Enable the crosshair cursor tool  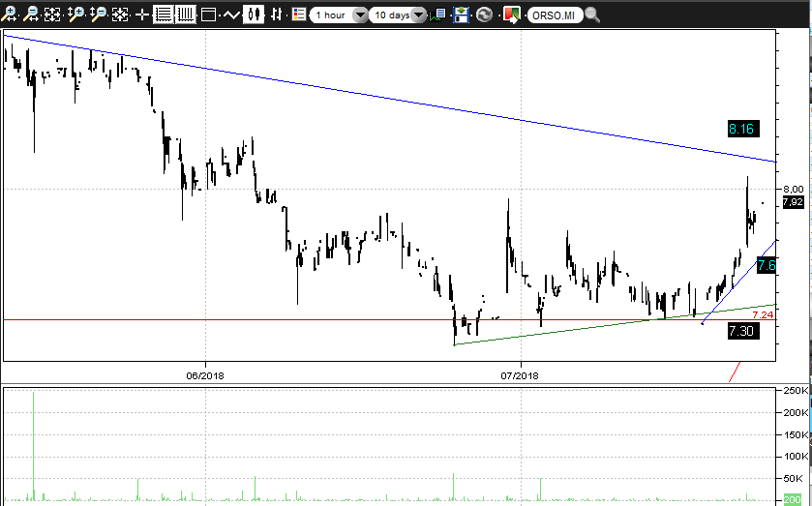click(141, 15)
